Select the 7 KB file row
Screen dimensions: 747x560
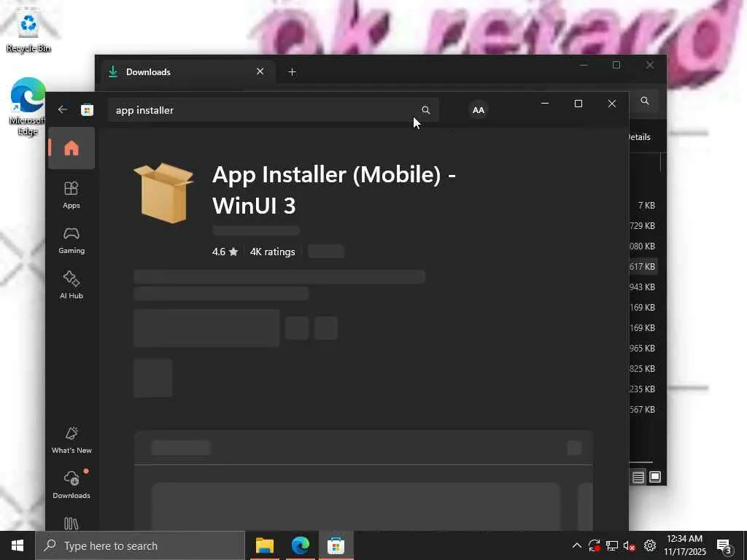click(643, 205)
